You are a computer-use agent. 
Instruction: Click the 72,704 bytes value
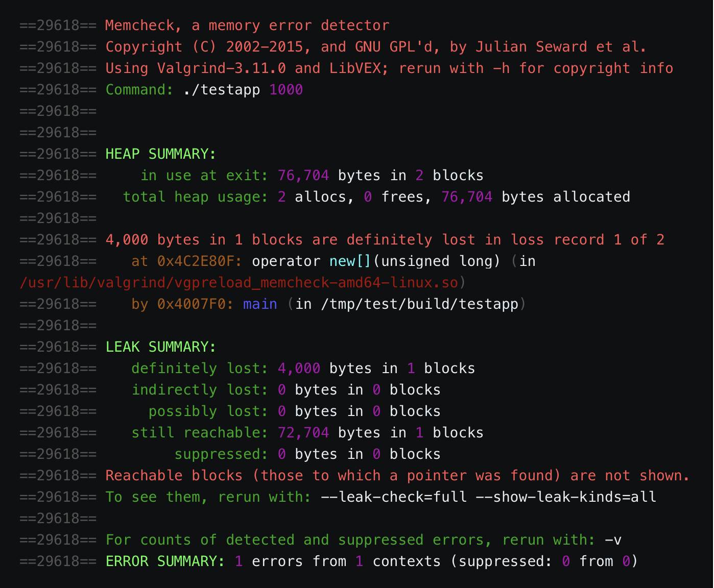point(303,433)
